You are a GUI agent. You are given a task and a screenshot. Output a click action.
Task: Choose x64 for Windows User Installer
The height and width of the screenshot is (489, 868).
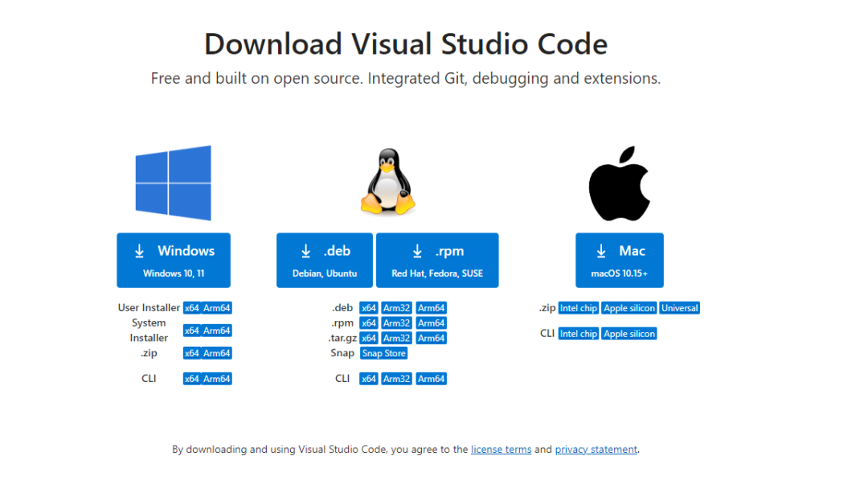tap(191, 308)
